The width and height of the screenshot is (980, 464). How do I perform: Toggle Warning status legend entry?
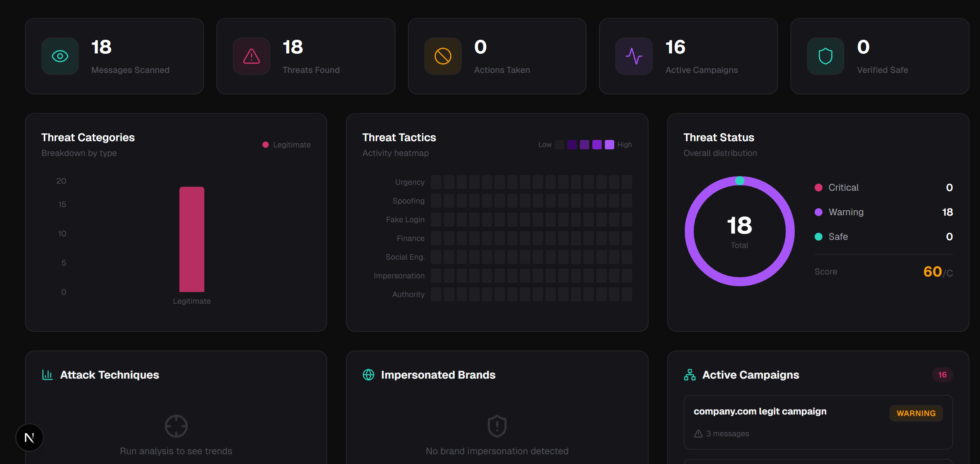[845, 212]
